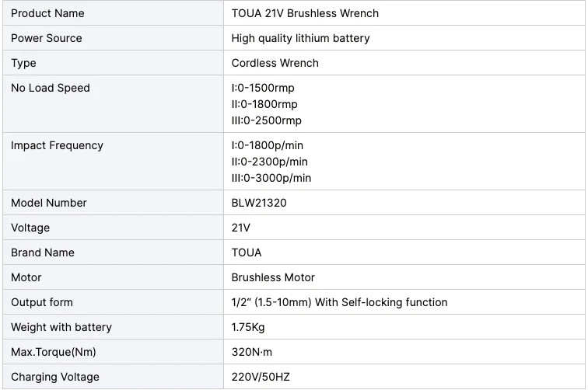Select the TOUA 21V Brushless Wrench text
588x390 pixels.
pyautogui.click(x=305, y=13)
